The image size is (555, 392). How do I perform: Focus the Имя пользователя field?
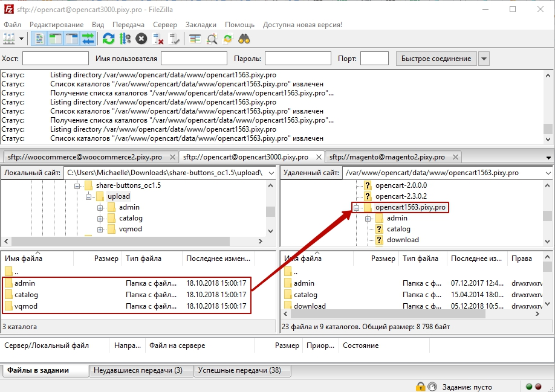click(x=194, y=59)
